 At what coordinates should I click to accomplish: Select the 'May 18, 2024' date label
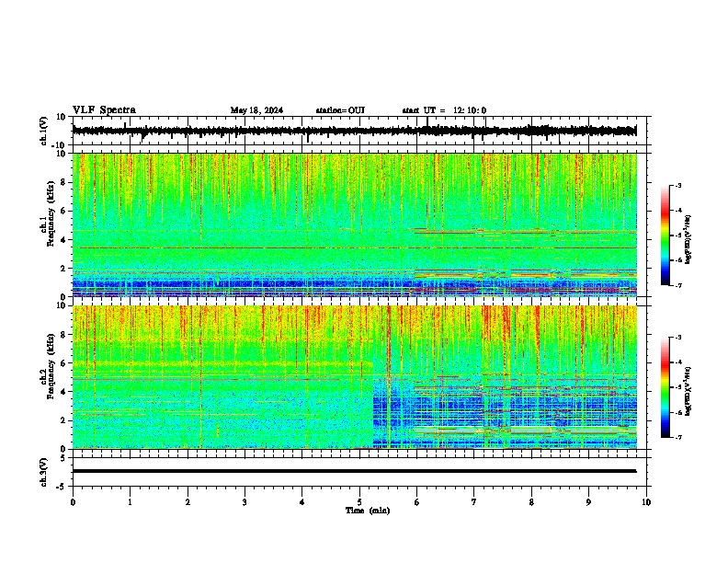(256, 110)
